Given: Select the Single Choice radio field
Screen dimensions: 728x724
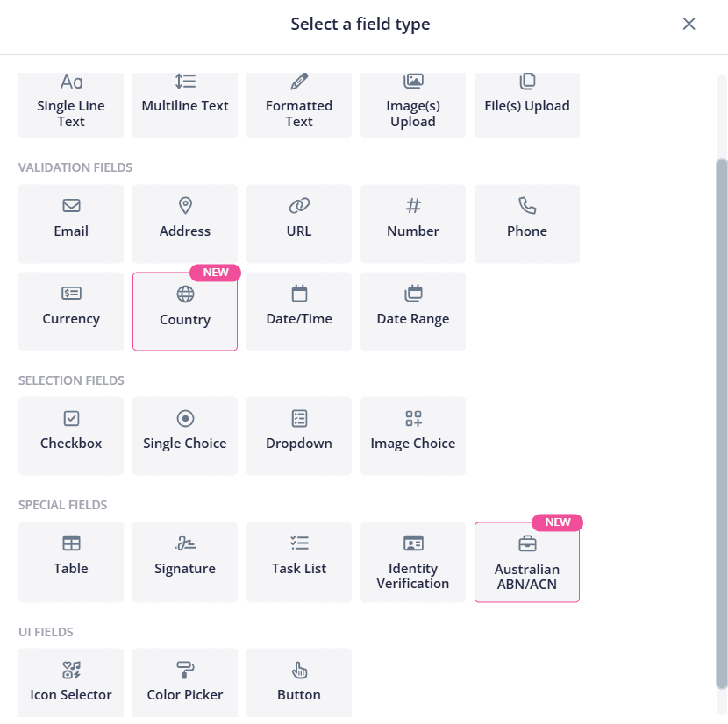Looking at the screenshot, I should point(185,436).
